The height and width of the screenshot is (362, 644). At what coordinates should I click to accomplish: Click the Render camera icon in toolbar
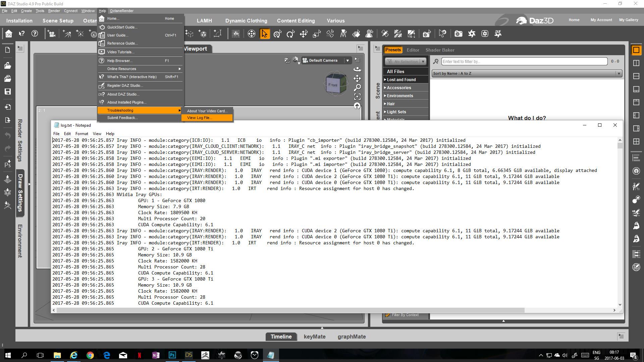point(458,34)
